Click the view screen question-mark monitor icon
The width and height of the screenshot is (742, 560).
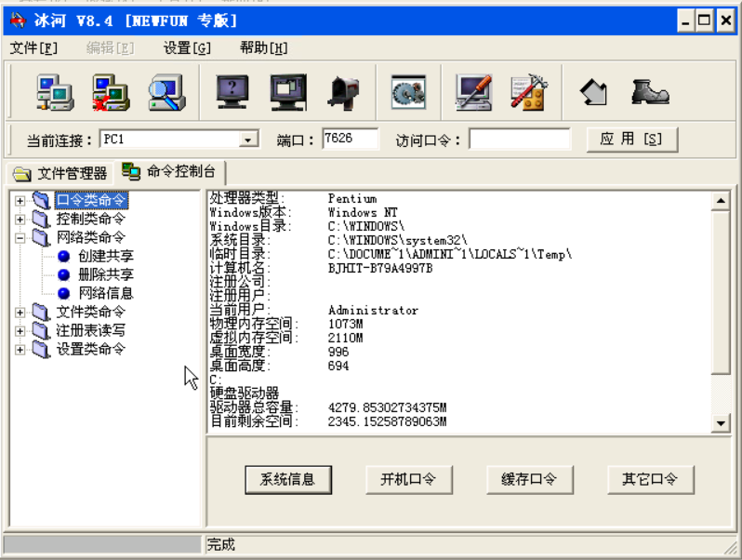(x=232, y=92)
